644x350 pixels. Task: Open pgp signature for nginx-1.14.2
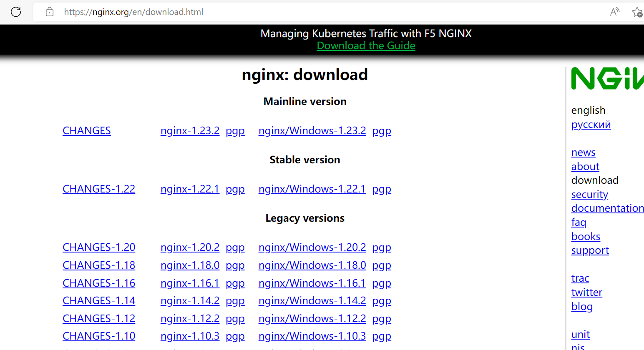pos(235,301)
